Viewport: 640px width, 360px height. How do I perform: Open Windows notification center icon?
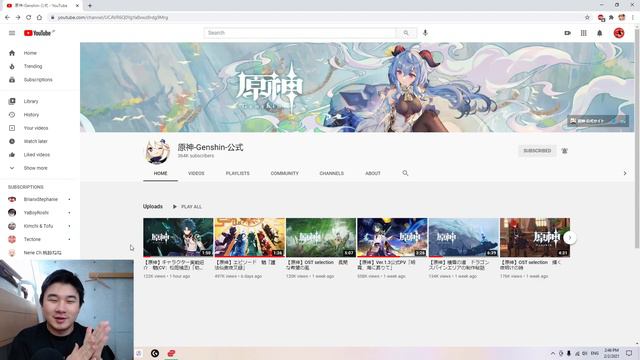click(x=629, y=353)
